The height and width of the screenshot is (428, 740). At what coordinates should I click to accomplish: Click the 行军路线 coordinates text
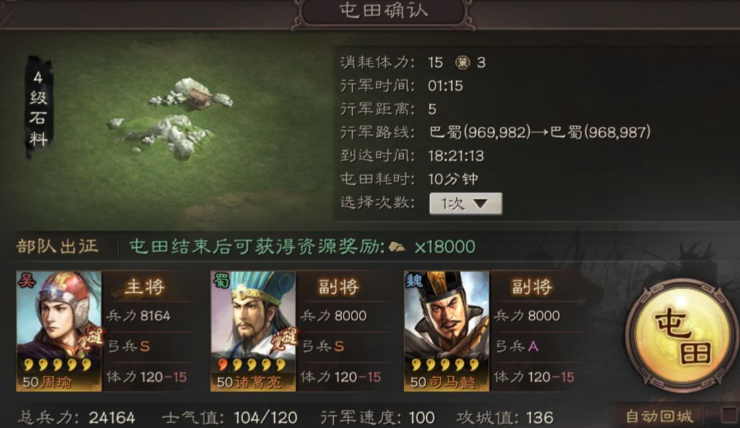tap(540, 133)
